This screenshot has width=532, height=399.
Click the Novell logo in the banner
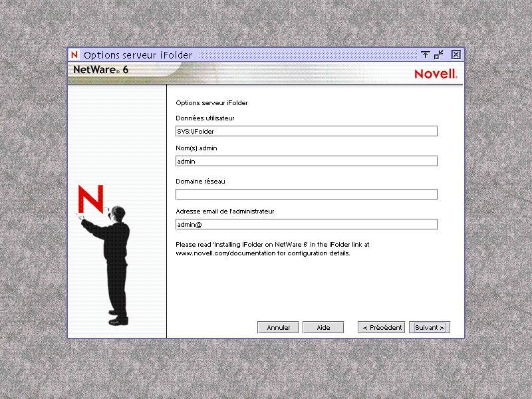436,73
